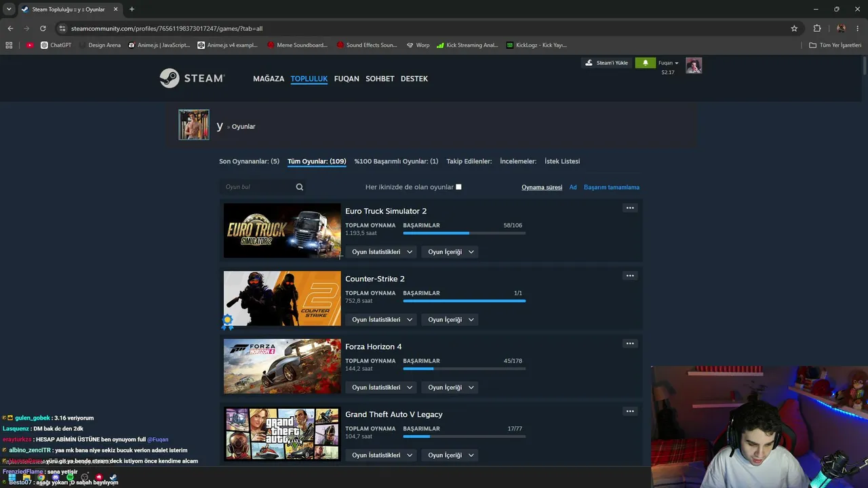Open the user avatar in Steam header

click(x=693, y=66)
